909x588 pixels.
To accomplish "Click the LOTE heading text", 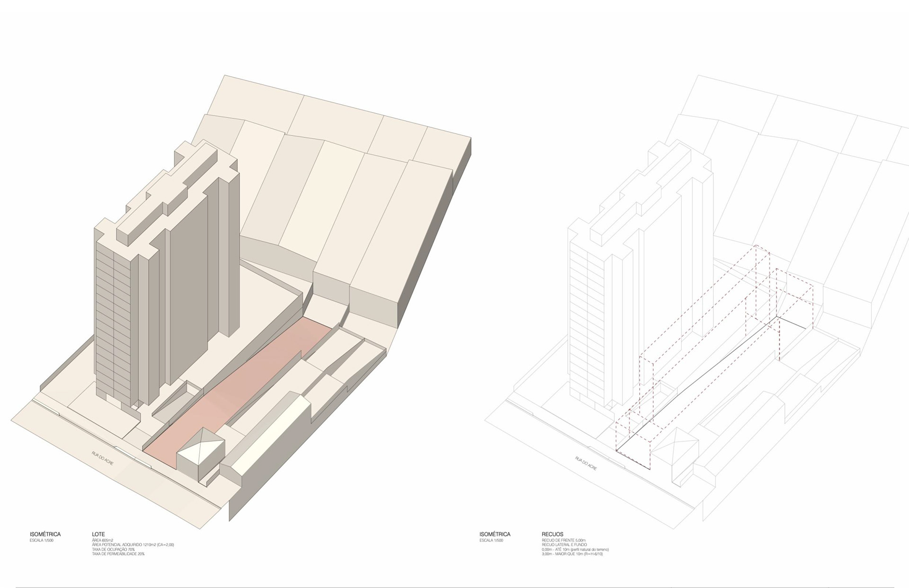I will [98, 535].
